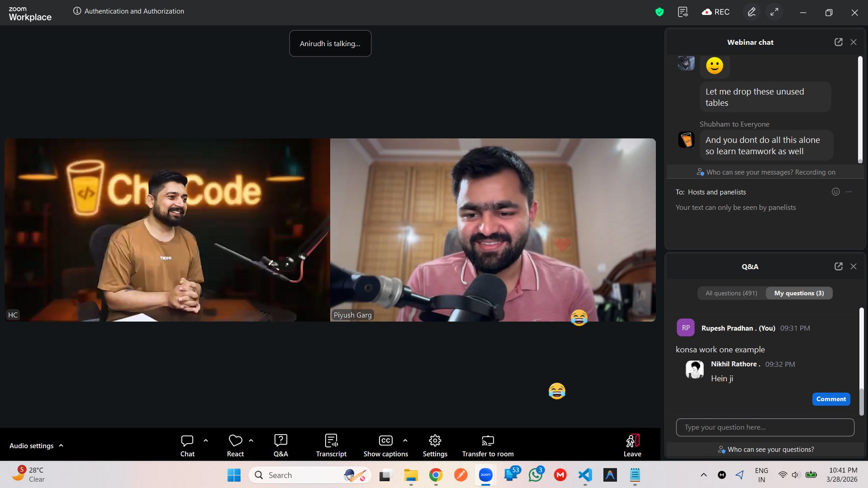Open the Wi-Fi network icon in tray

click(x=783, y=475)
